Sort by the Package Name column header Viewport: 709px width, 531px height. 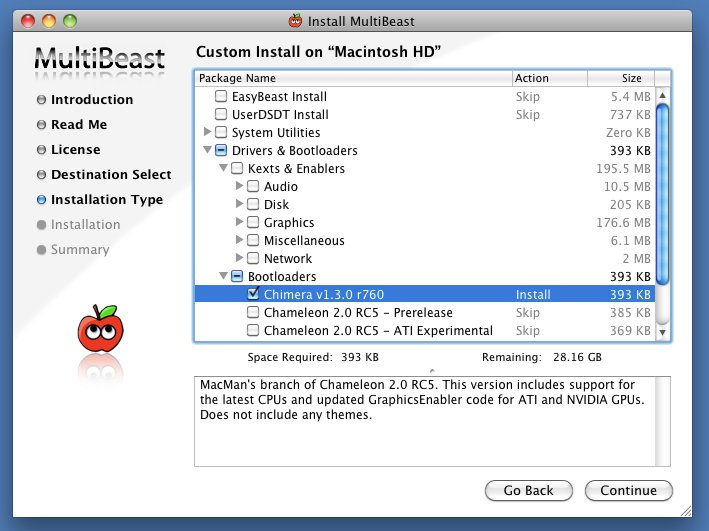pyautogui.click(x=352, y=78)
